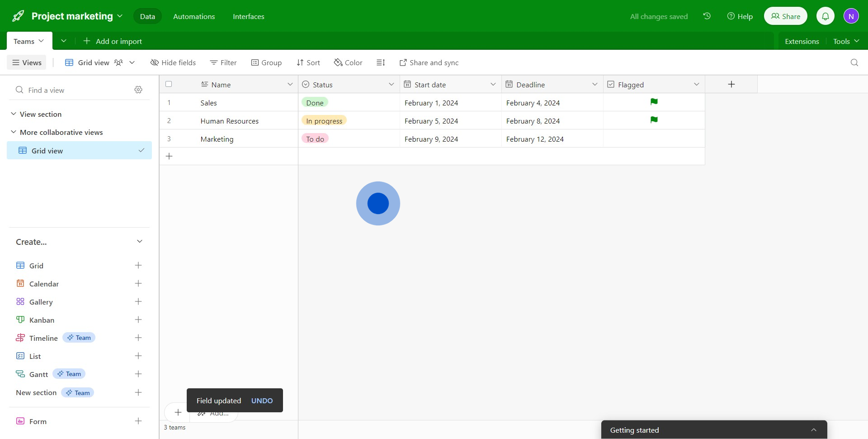Open row height options icon
The image size is (868, 439).
pos(381,62)
